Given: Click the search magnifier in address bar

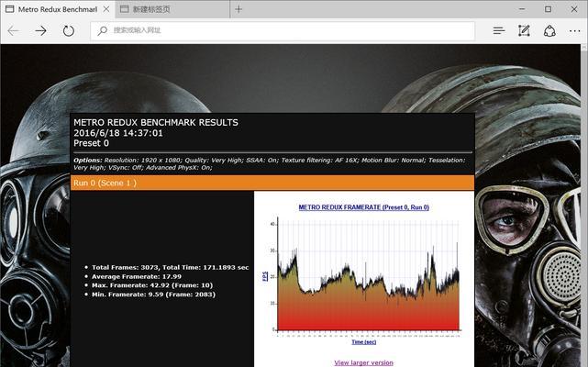Looking at the screenshot, I should coord(102,30).
